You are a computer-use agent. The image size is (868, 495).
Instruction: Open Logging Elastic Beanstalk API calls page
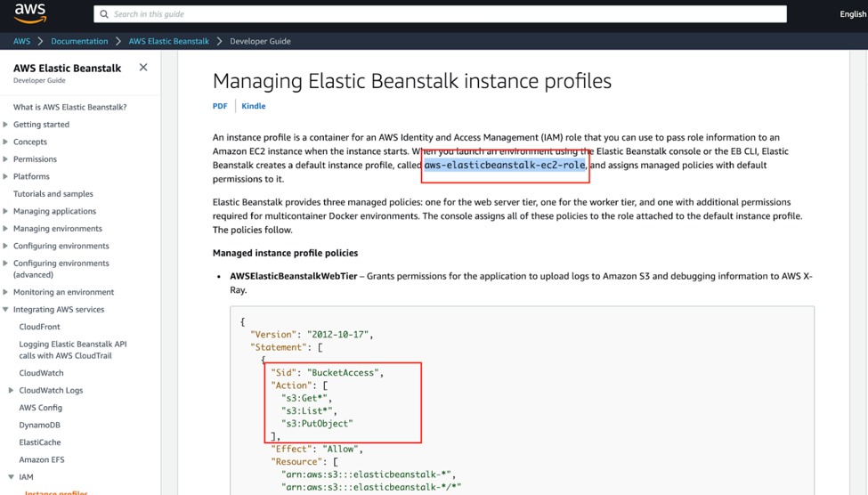coord(73,350)
